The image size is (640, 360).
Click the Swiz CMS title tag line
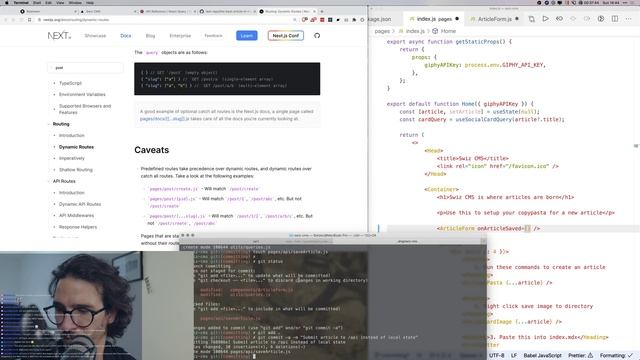click(473, 158)
